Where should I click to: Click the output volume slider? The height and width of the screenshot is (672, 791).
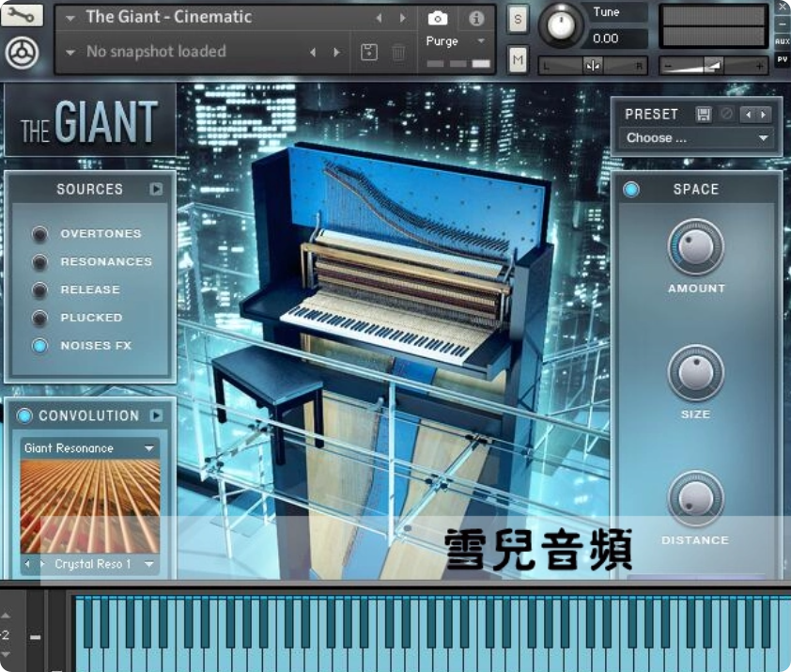coord(713,66)
